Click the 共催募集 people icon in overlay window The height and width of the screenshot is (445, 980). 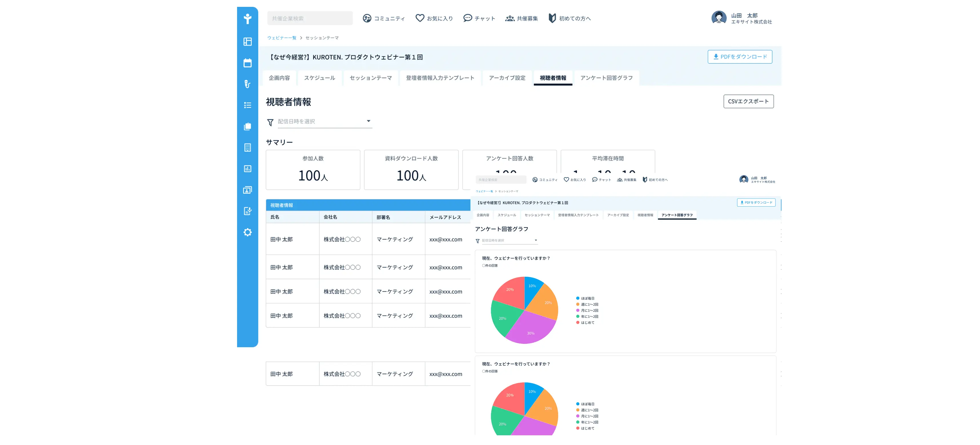click(x=620, y=180)
